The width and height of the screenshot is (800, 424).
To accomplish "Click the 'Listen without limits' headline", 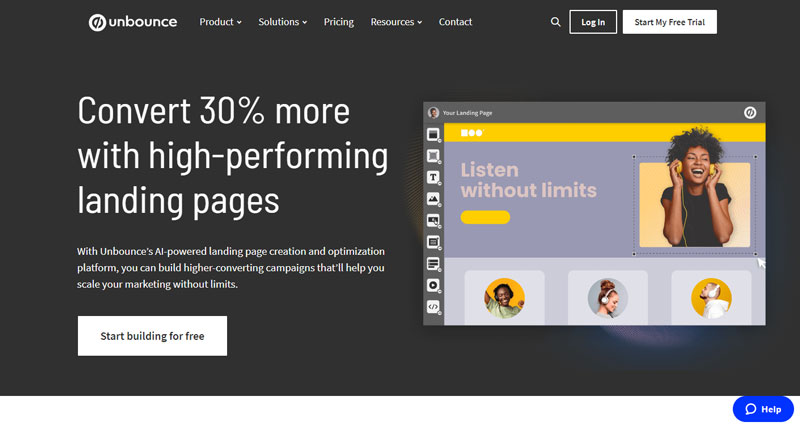I will tap(529, 180).
